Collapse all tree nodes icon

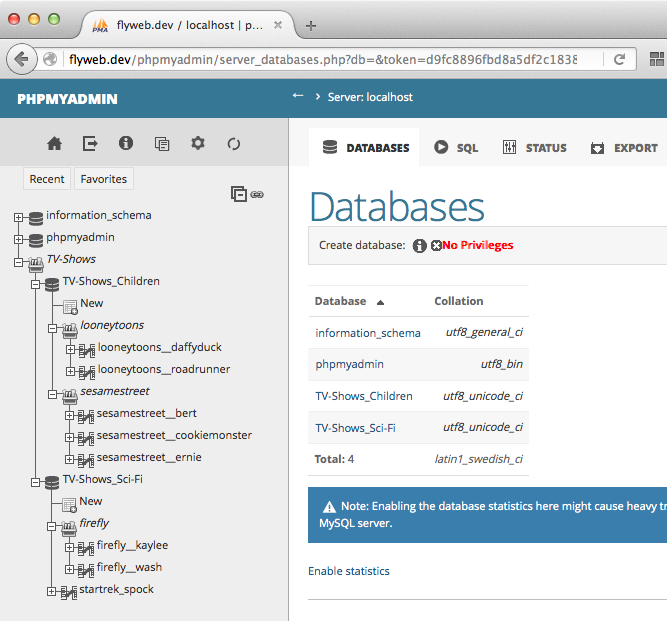click(x=239, y=194)
